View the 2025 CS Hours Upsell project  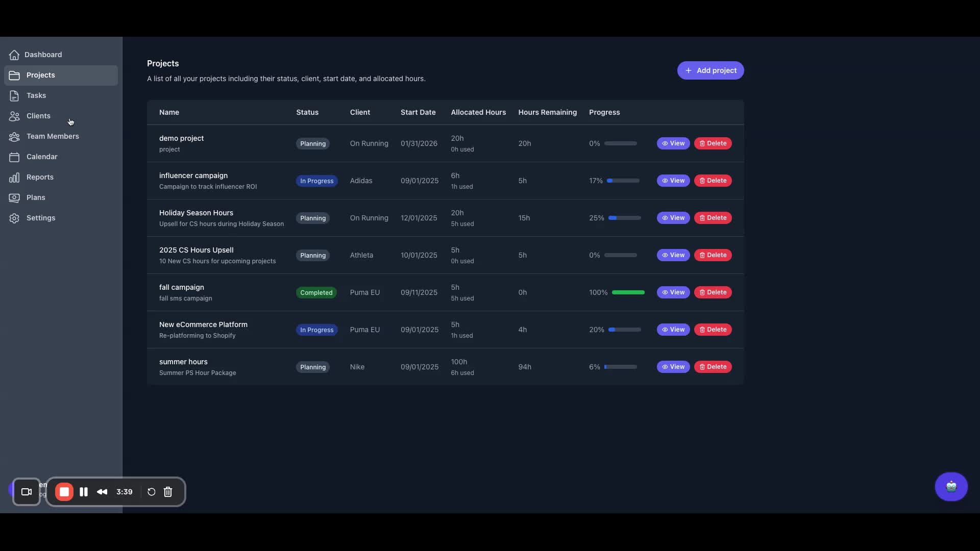[x=673, y=255]
